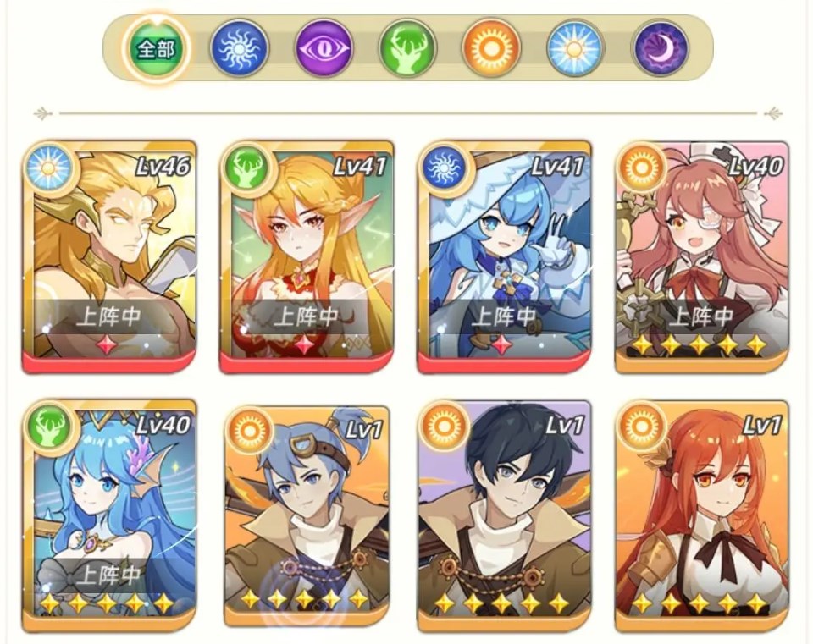Filter by the light blue radiant sun icon

tap(574, 48)
